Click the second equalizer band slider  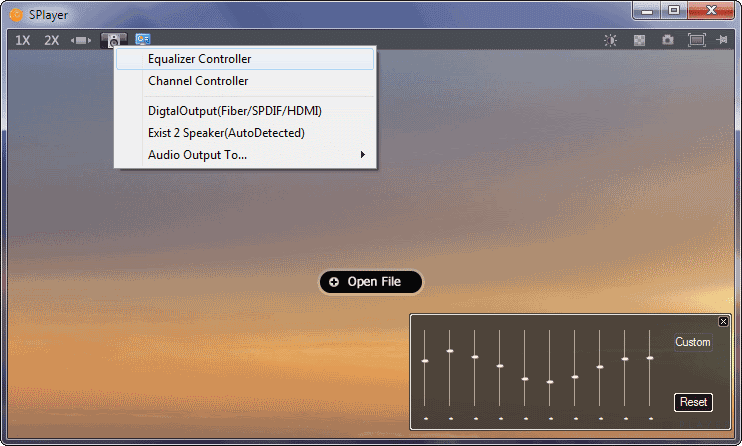(x=450, y=351)
